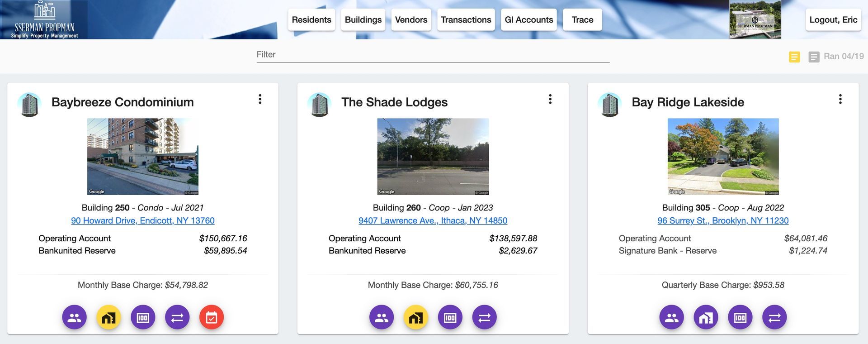Viewport: 868px width, 344px height.
Task: Open Baybreeze Condominium three-dot menu
Action: (x=260, y=99)
